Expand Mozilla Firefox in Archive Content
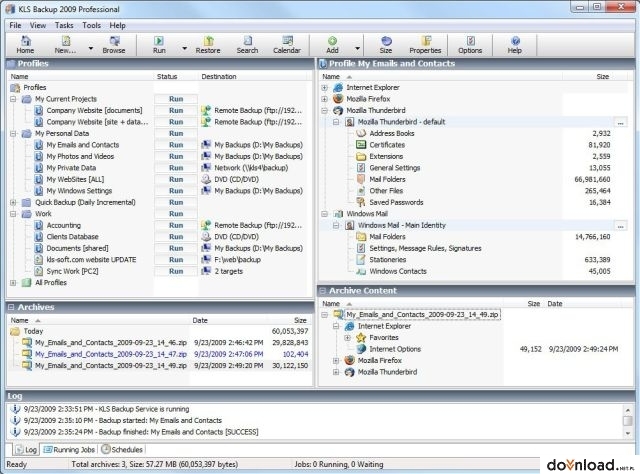This screenshot has width=640, height=474. [x=336, y=361]
